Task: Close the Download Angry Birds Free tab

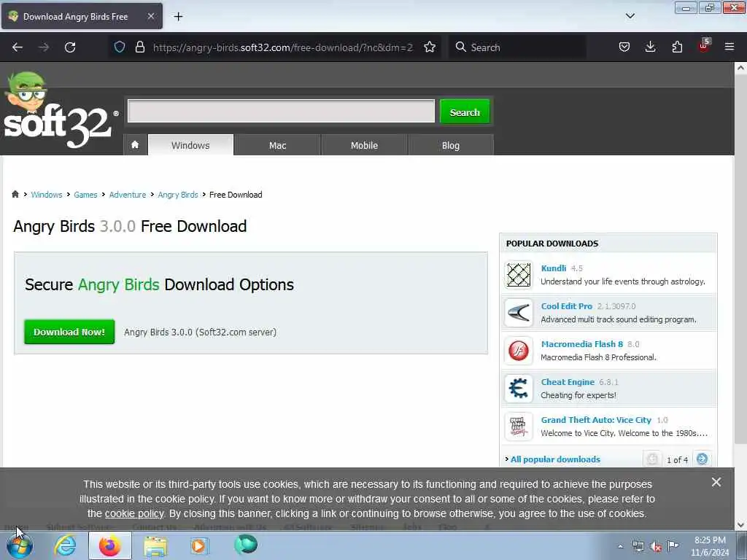Action: (x=150, y=16)
